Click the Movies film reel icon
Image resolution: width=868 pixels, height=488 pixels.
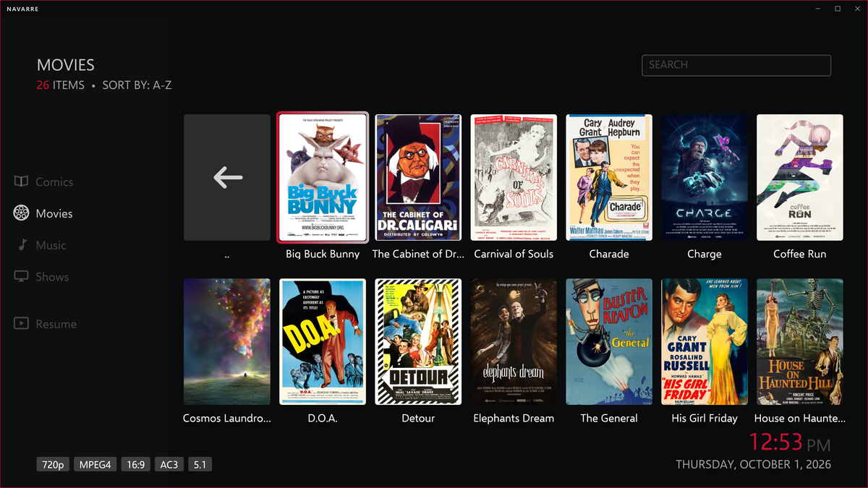22,213
